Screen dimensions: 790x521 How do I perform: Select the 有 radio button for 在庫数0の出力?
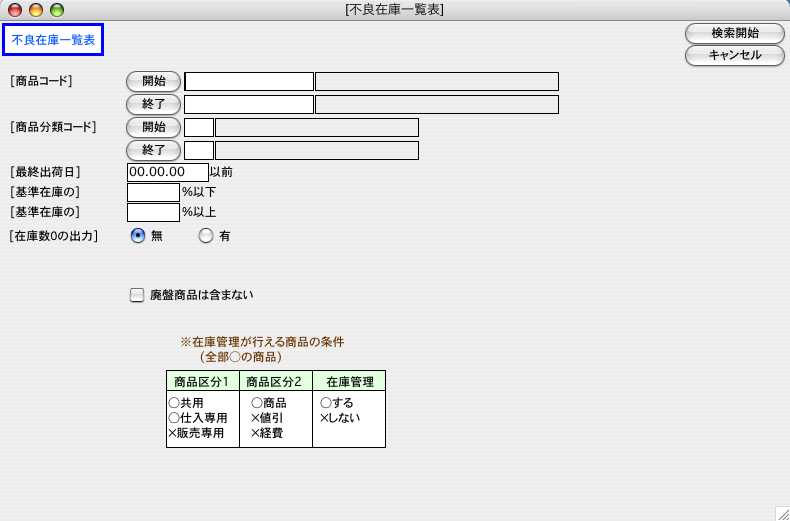point(206,236)
